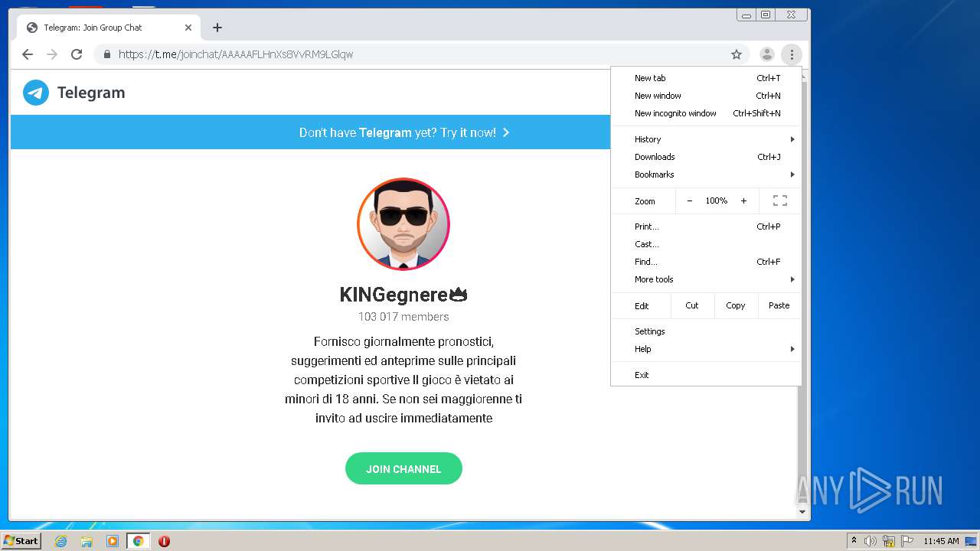980x551 pixels.
Task: Open Internet Explorer from the taskbar
Action: point(60,541)
